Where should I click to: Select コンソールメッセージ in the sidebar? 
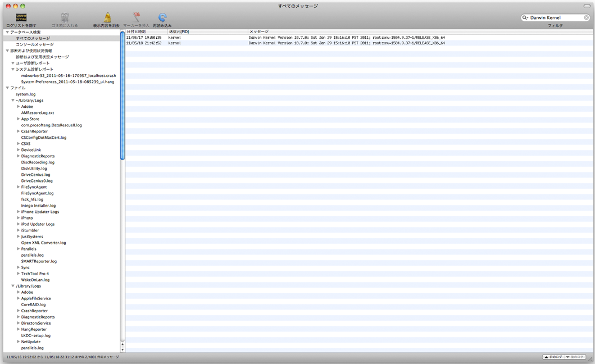point(34,44)
